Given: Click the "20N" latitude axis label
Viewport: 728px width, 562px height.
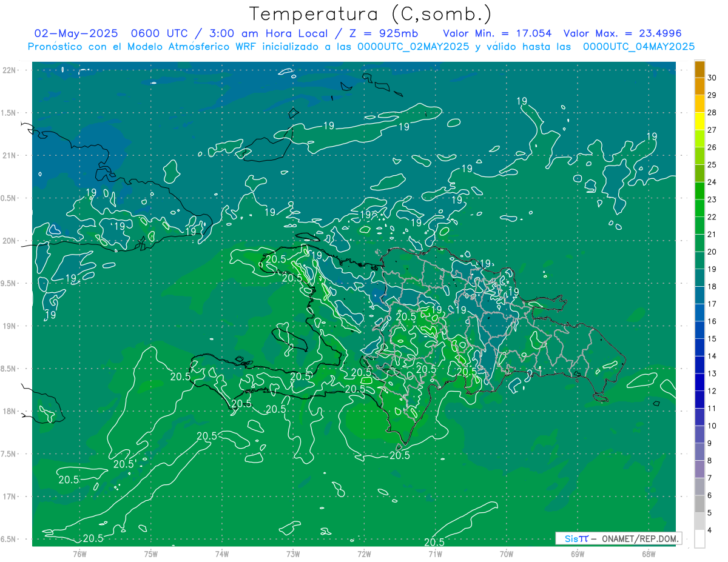Looking at the screenshot, I should 10,241.
